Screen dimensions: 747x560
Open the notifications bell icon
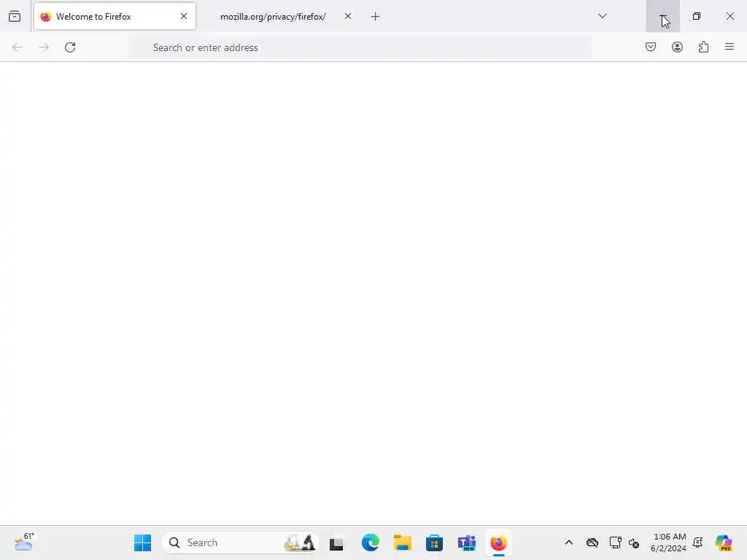[x=698, y=542]
